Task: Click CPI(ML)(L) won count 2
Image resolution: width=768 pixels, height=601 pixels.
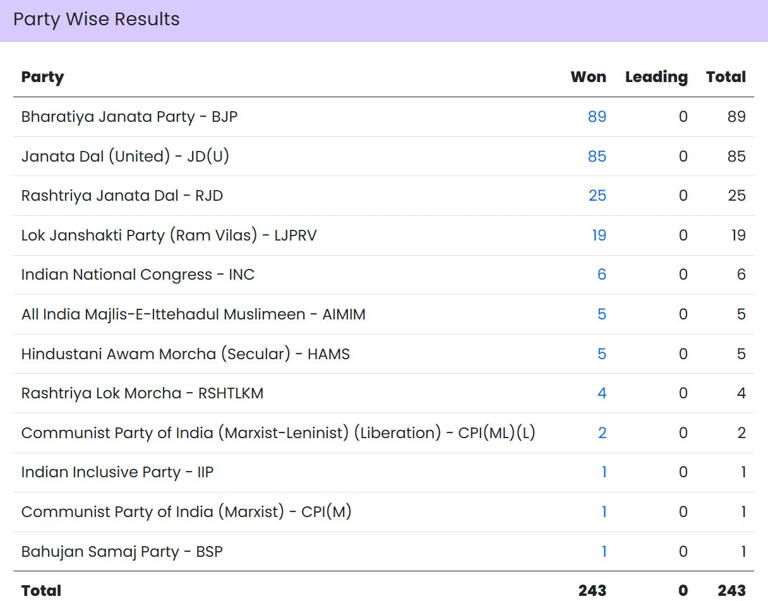Action: click(601, 433)
